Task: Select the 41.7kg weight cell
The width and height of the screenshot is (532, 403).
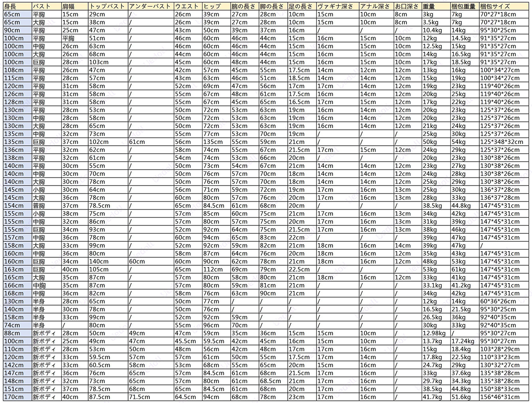Action: pos(435,397)
